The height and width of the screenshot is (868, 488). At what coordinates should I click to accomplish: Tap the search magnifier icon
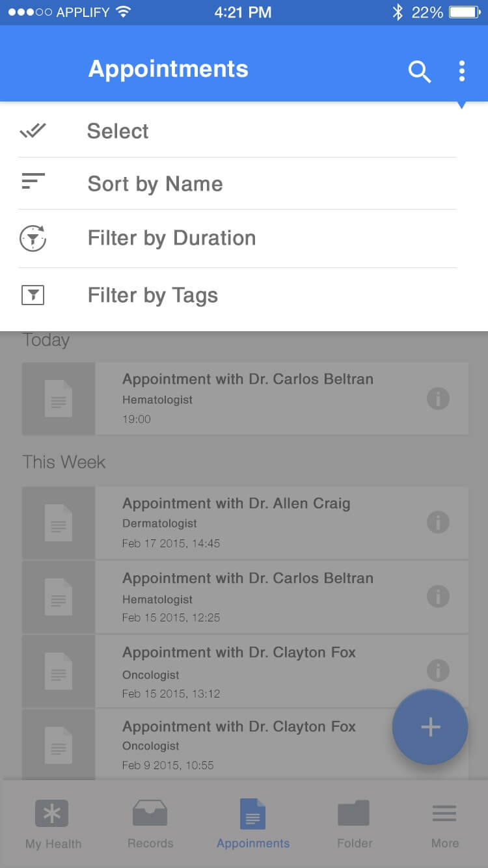point(420,71)
